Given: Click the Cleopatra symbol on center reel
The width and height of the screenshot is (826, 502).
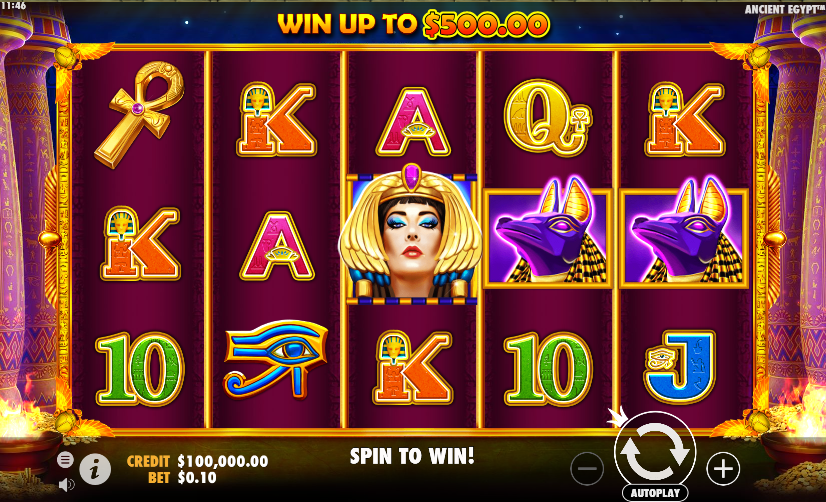Looking at the screenshot, I should click(x=411, y=234).
